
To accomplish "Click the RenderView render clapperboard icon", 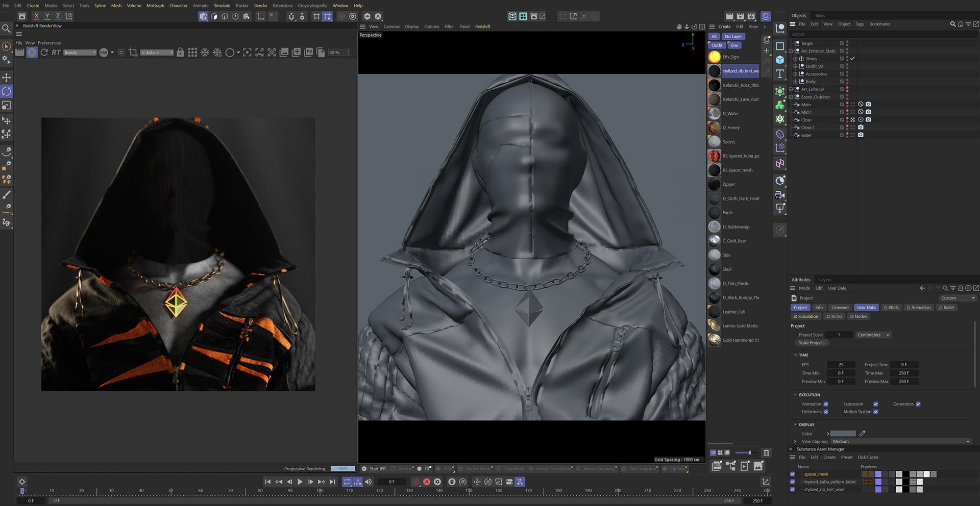I will (19, 53).
